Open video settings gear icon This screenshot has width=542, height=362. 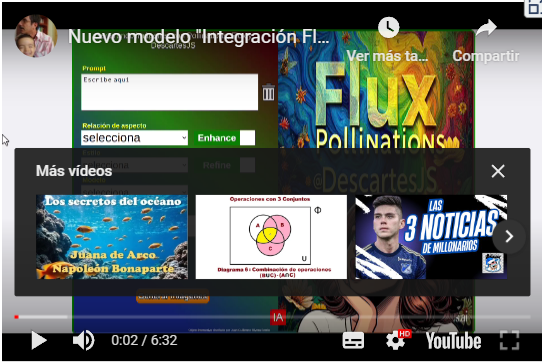click(x=396, y=341)
